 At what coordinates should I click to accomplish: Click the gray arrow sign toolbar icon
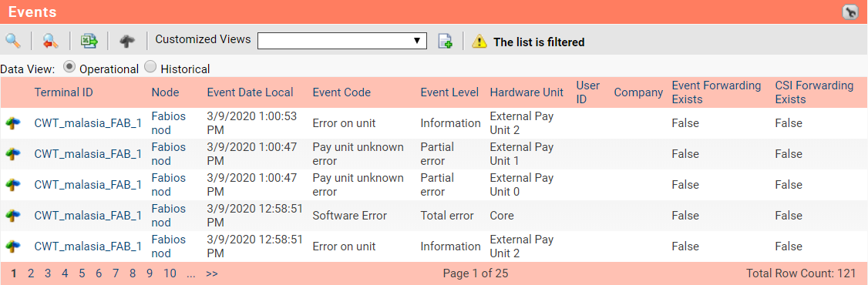click(127, 41)
